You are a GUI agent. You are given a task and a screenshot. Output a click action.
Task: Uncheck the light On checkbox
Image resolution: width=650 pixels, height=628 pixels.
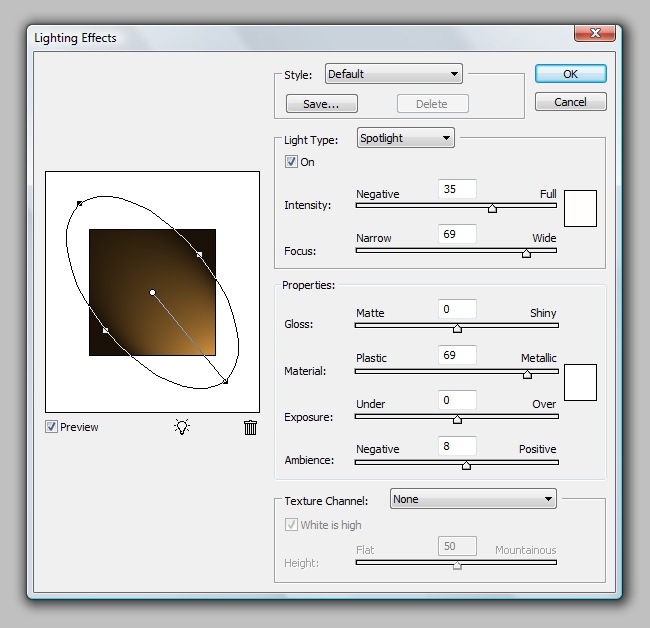pos(291,162)
